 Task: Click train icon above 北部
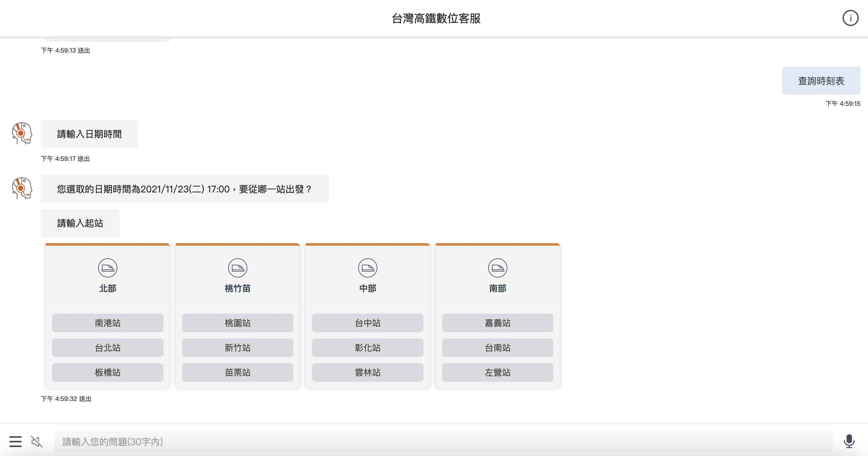107,268
